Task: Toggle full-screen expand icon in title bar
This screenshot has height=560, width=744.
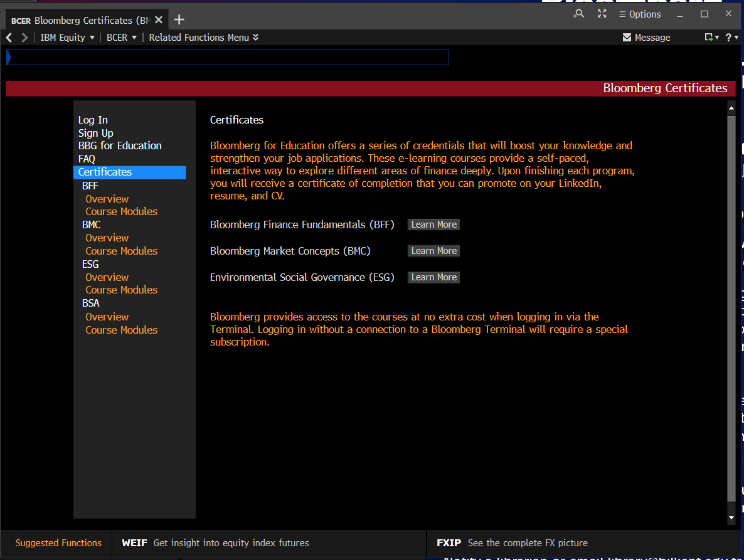Action: pyautogui.click(x=602, y=14)
